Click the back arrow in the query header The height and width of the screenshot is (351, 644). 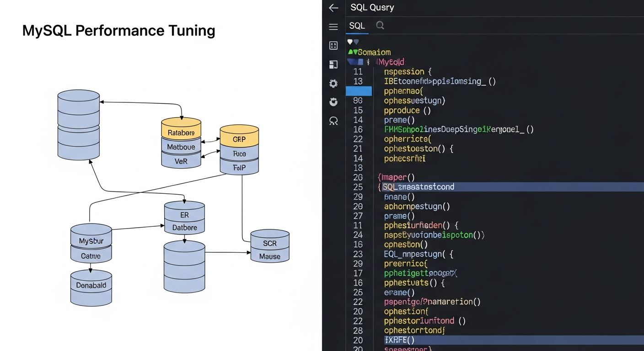tap(333, 8)
